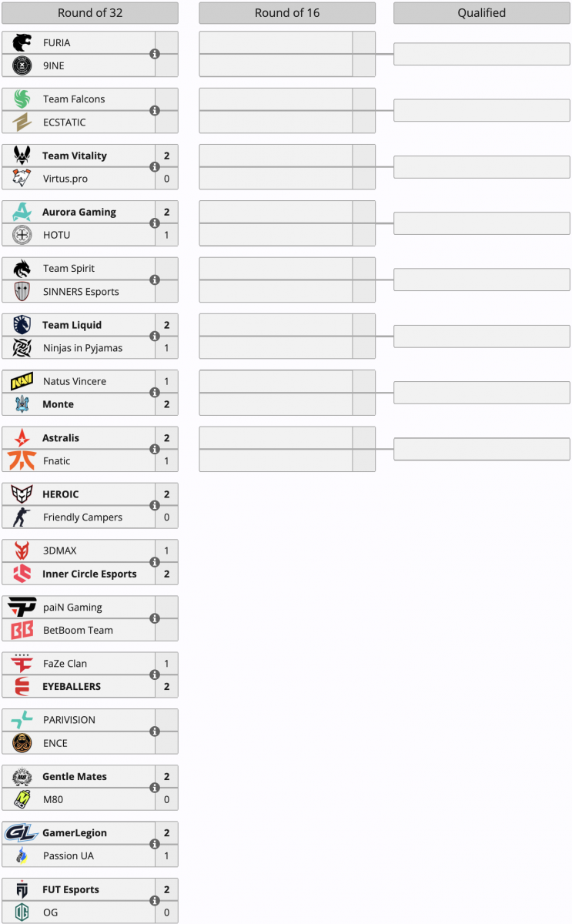Select the Round of 16 header

(x=287, y=13)
